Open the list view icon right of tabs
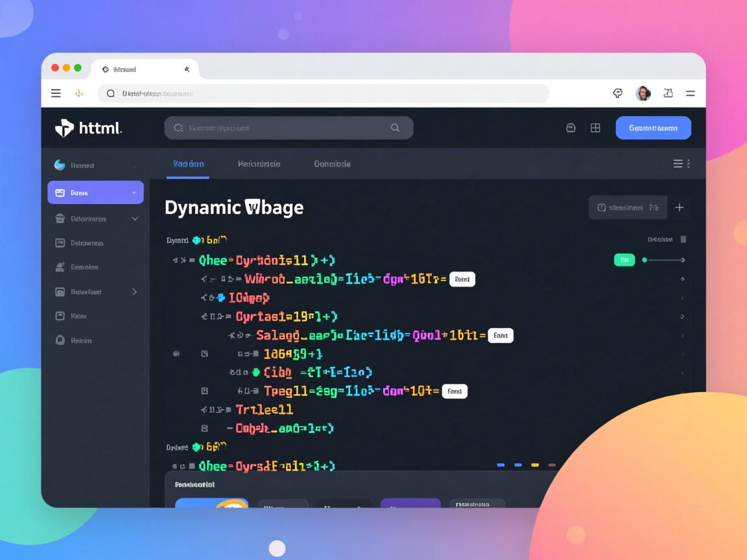 (x=678, y=164)
